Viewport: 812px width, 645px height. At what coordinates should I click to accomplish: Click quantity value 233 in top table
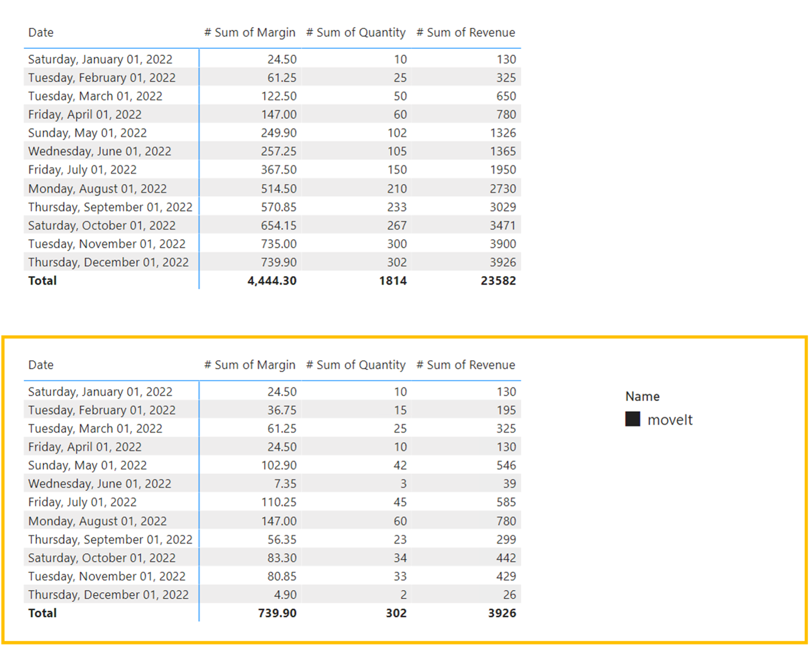tap(397, 206)
